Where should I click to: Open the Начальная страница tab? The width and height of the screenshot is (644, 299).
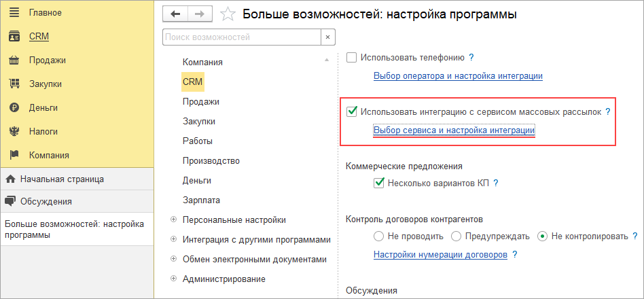[61, 179]
